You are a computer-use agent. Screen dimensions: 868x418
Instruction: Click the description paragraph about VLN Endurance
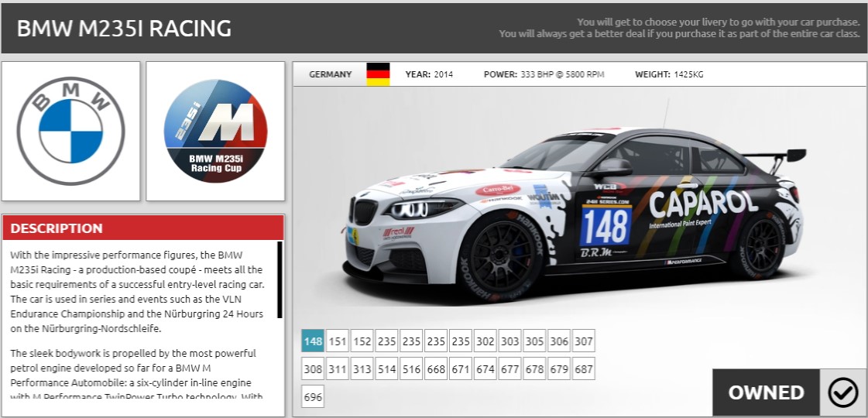[137, 292]
